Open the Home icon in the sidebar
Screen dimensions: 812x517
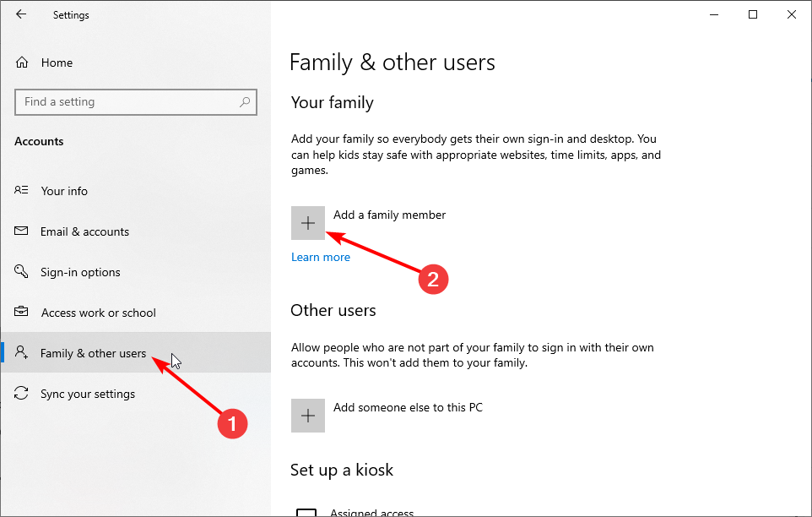22,63
